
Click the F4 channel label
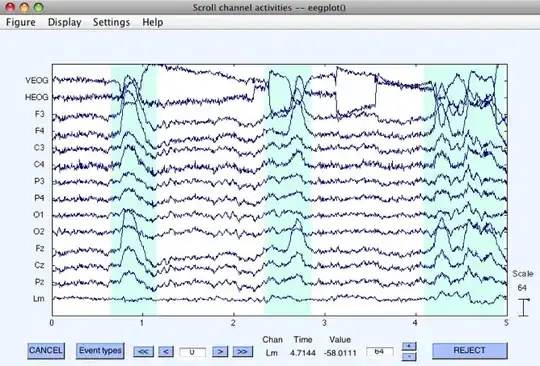pyautogui.click(x=40, y=131)
